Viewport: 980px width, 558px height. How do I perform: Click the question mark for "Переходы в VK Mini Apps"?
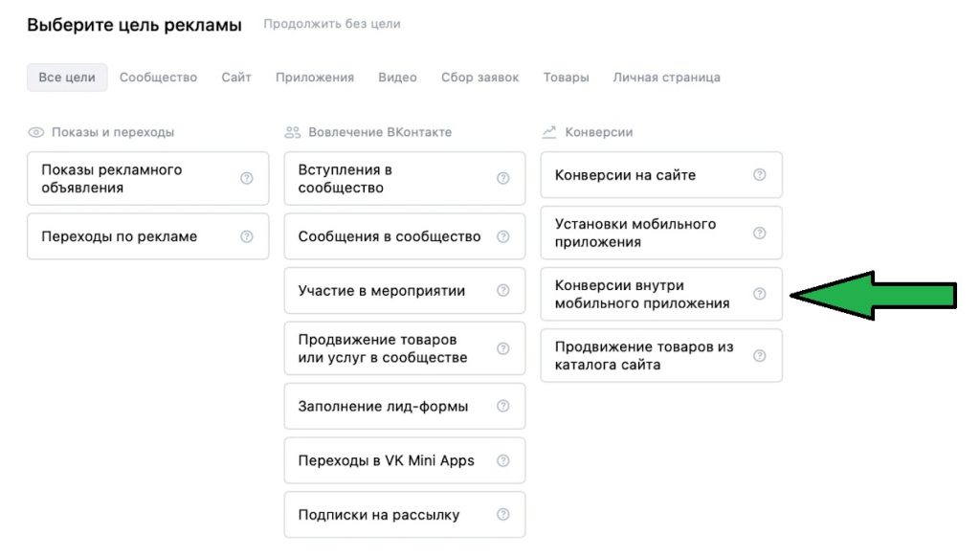click(x=502, y=460)
